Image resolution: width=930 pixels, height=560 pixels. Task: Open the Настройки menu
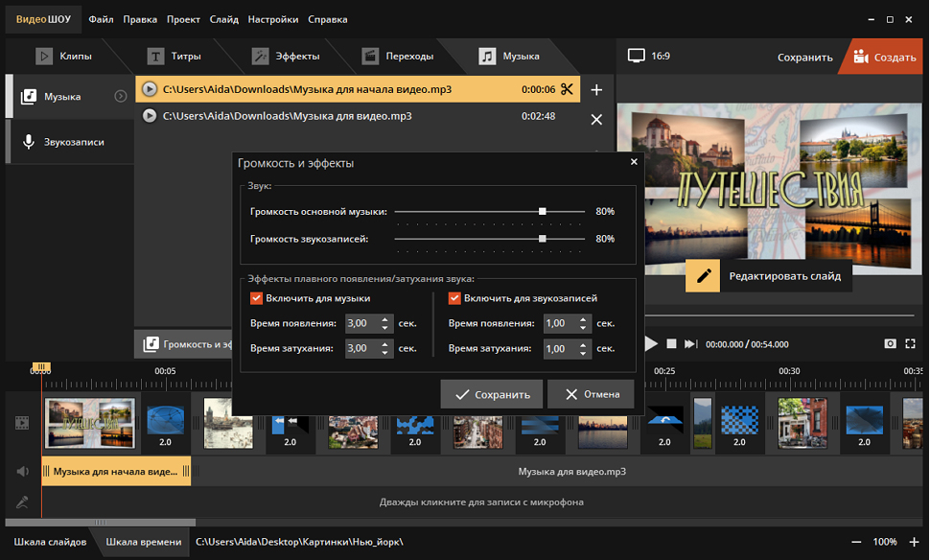click(273, 19)
